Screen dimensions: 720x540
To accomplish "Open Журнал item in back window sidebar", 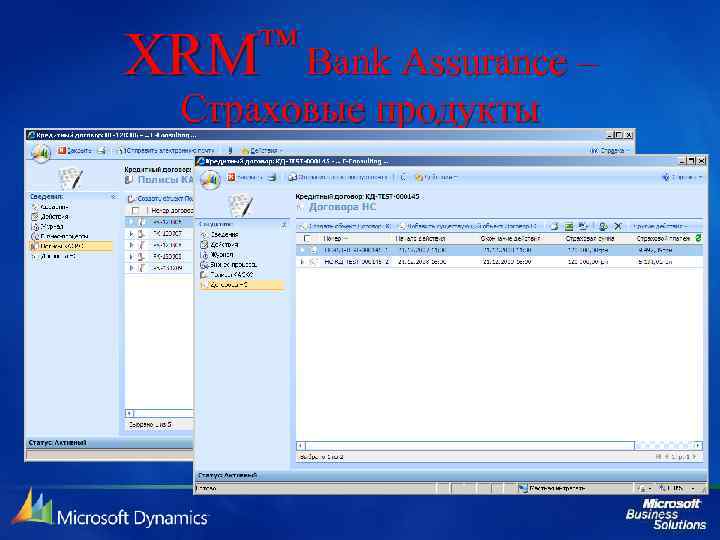I will pyautogui.click(x=47, y=227).
